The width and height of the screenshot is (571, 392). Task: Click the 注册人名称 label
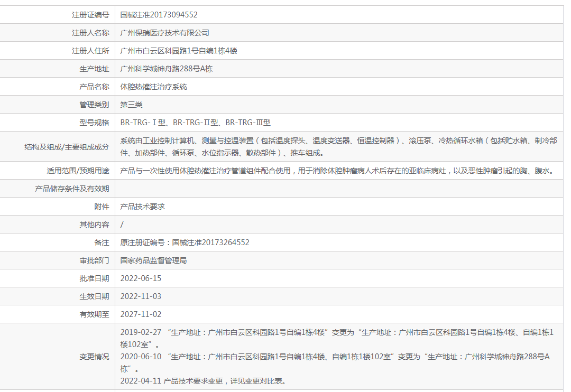tap(91, 33)
